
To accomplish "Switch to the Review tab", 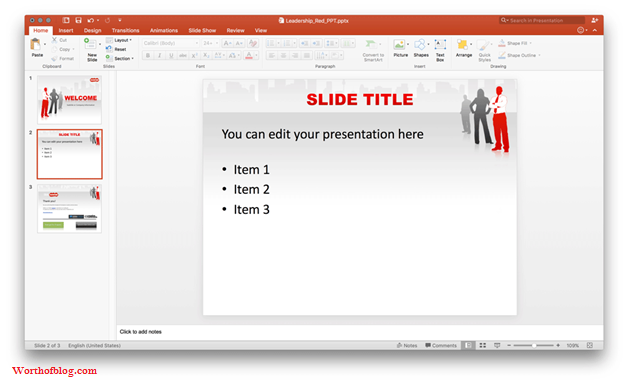I will coord(235,30).
